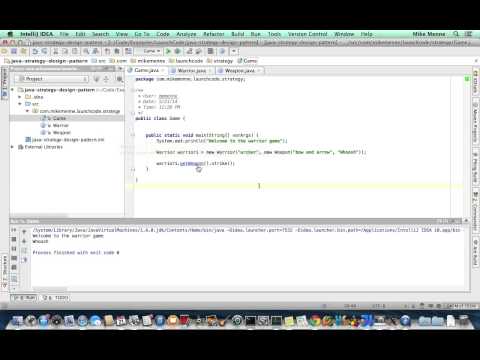Select java-strategy-design-pattern.iml file

click(x=65, y=140)
